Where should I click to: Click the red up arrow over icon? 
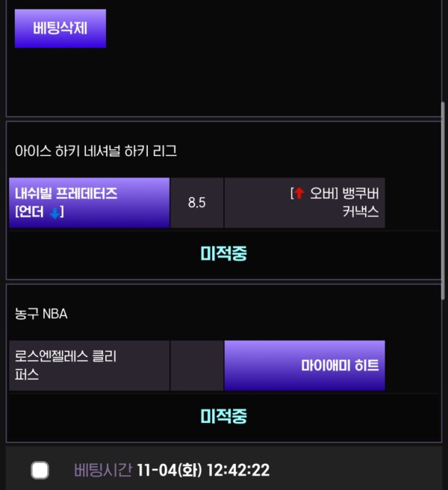(299, 193)
